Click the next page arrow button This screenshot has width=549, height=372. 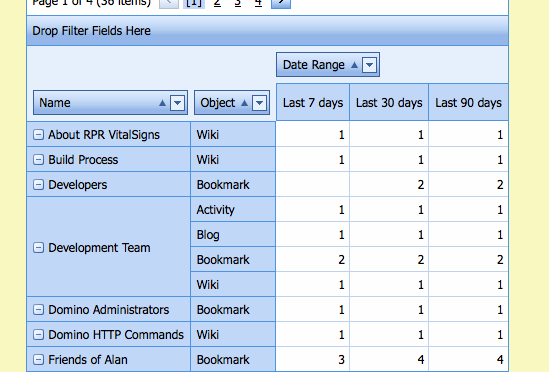coord(281,3)
